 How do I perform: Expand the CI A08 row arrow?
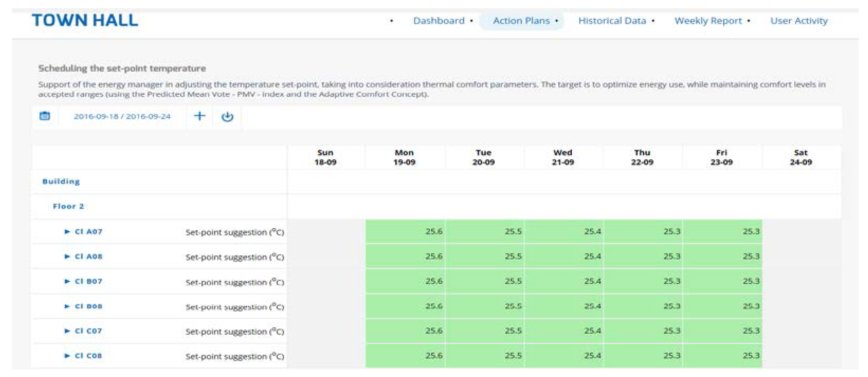click(67, 257)
